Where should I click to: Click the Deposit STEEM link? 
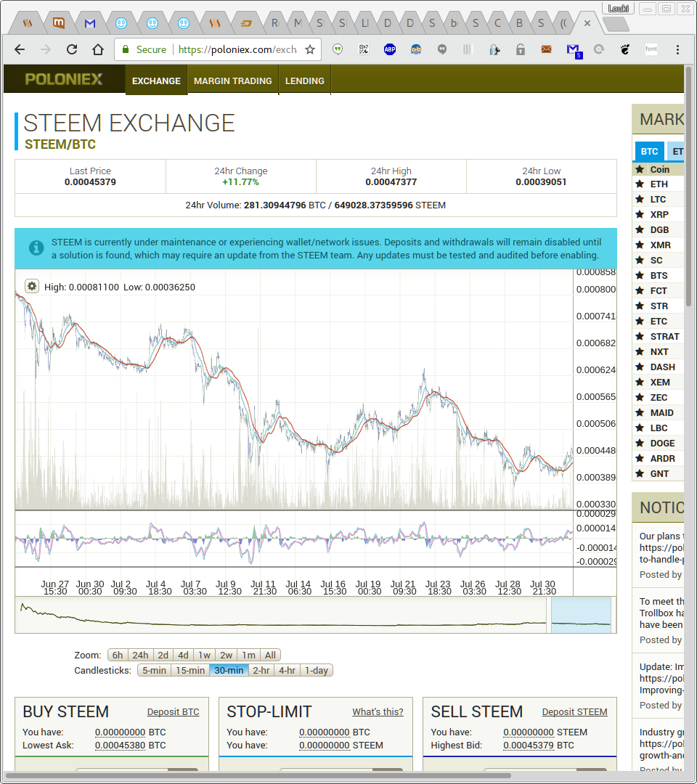click(x=574, y=711)
